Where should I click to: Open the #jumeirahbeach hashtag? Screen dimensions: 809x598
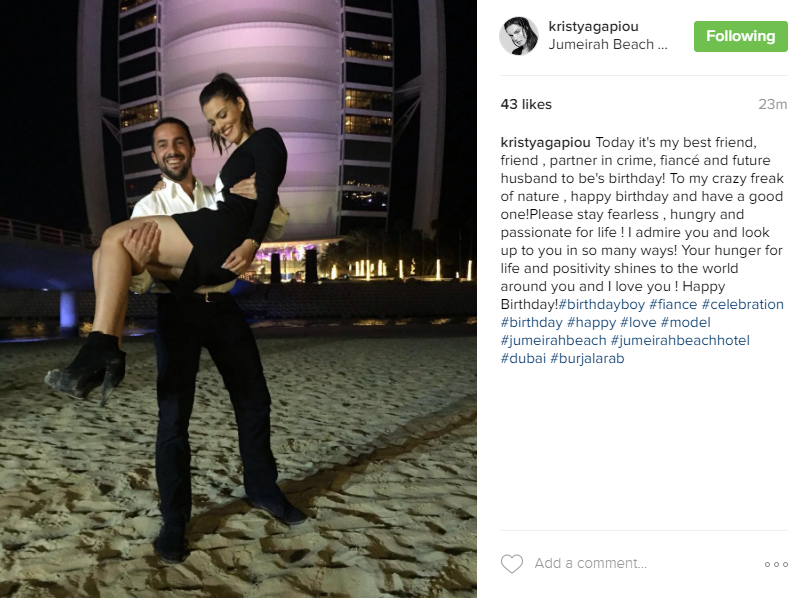tap(554, 341)
